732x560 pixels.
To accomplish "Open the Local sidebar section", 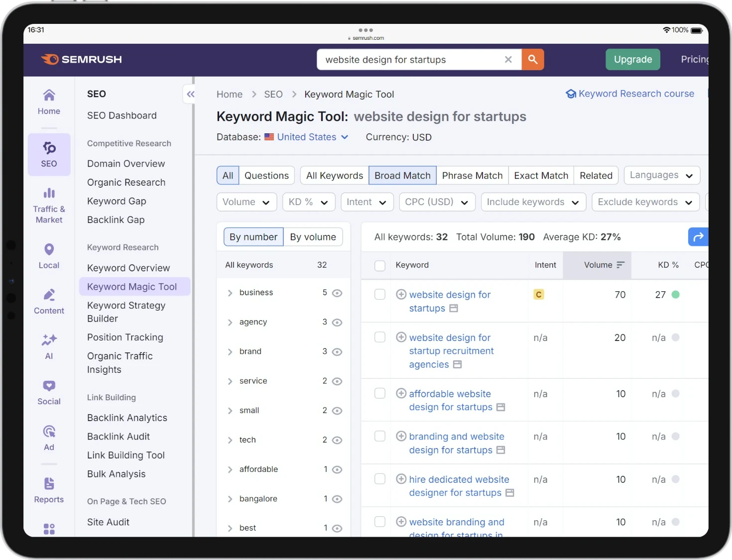I will point(49,256).
